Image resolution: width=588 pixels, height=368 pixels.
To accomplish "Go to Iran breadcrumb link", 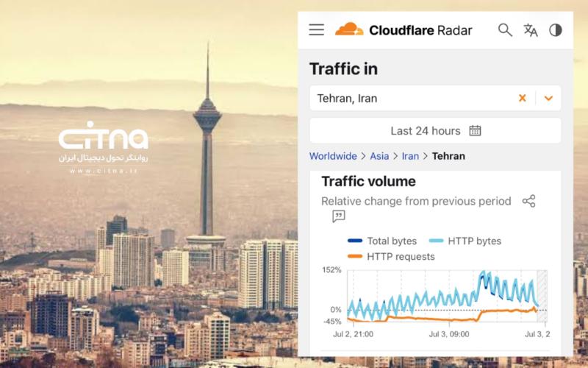I will 410,156.
